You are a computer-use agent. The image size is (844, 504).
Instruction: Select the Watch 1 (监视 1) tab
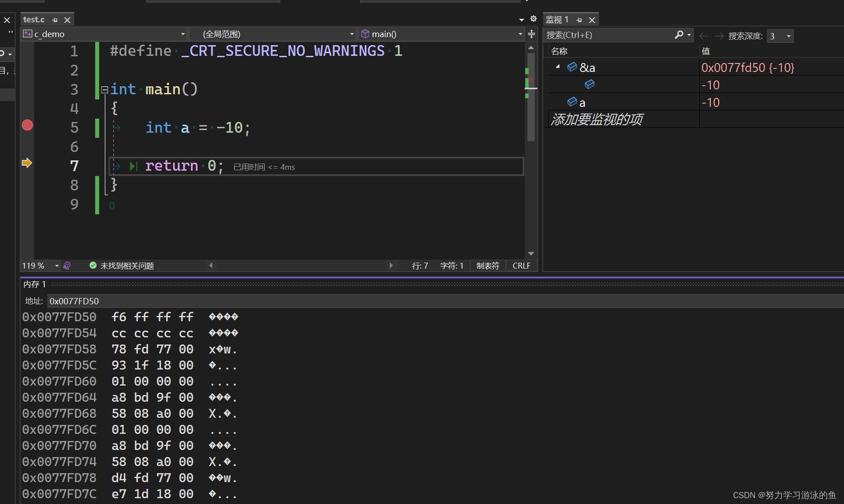coord(557,20)
